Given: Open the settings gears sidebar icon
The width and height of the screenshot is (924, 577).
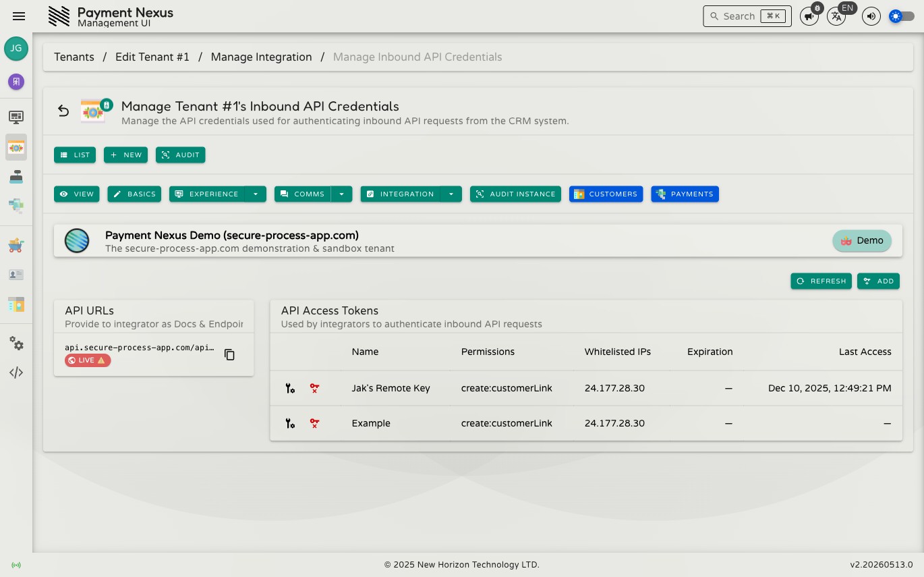Looking at the screenshot, I should [16, 344].
